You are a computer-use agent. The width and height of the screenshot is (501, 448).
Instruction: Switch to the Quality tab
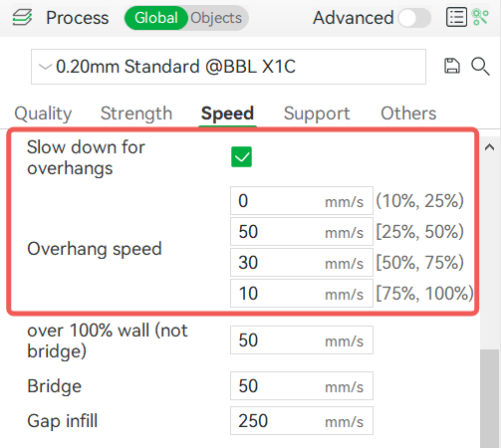(43, 113)
